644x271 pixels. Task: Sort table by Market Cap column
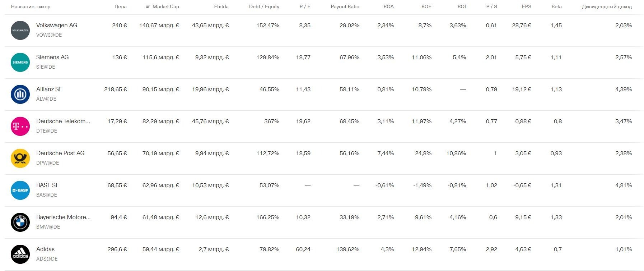pyautogui.click(x=165, y=6)
